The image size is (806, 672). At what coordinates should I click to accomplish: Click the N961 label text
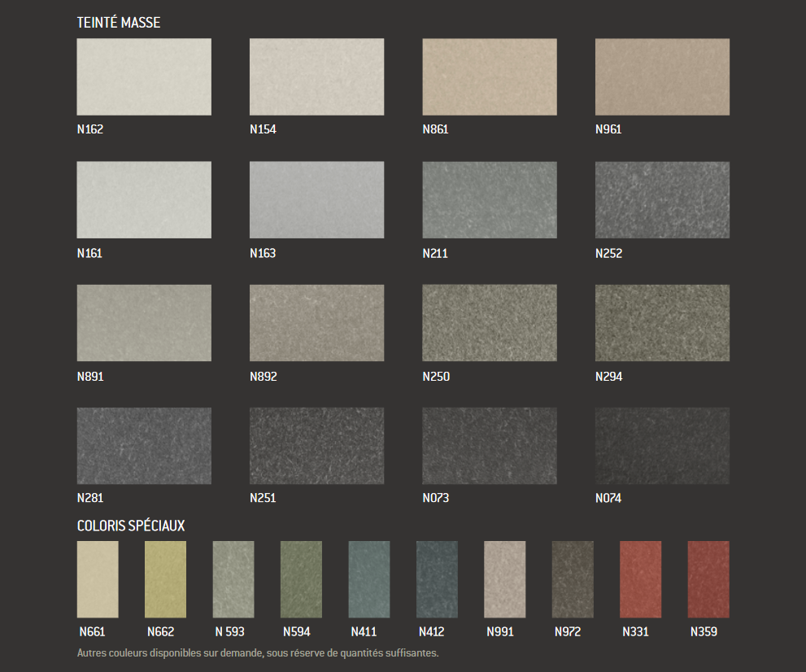pos(608,129)
